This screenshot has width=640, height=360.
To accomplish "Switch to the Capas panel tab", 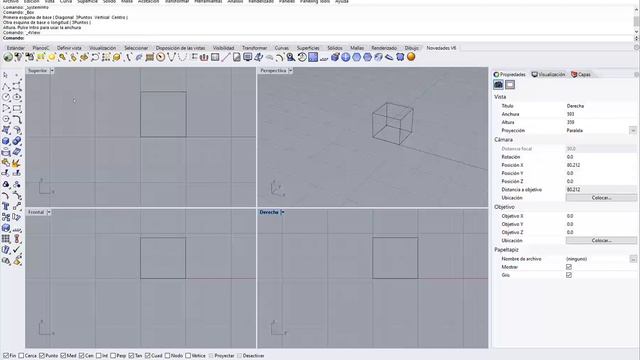I will (x=581, y=74).
